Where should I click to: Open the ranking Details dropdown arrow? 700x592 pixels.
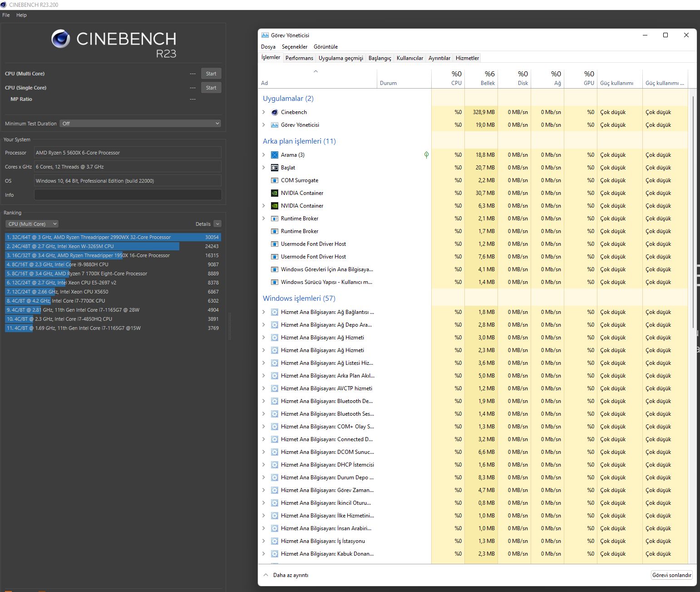(x=217, y=224)
